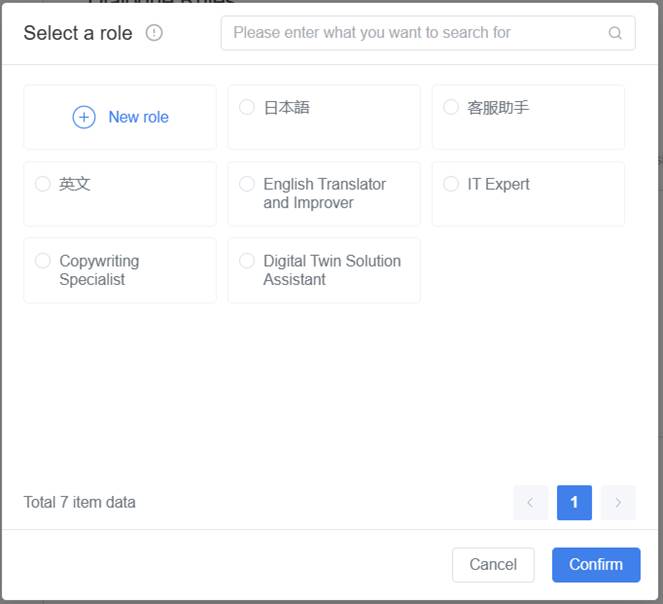The image size is (663, 604).
Task: Click the New role link text
Action: [x=138, y=117]
